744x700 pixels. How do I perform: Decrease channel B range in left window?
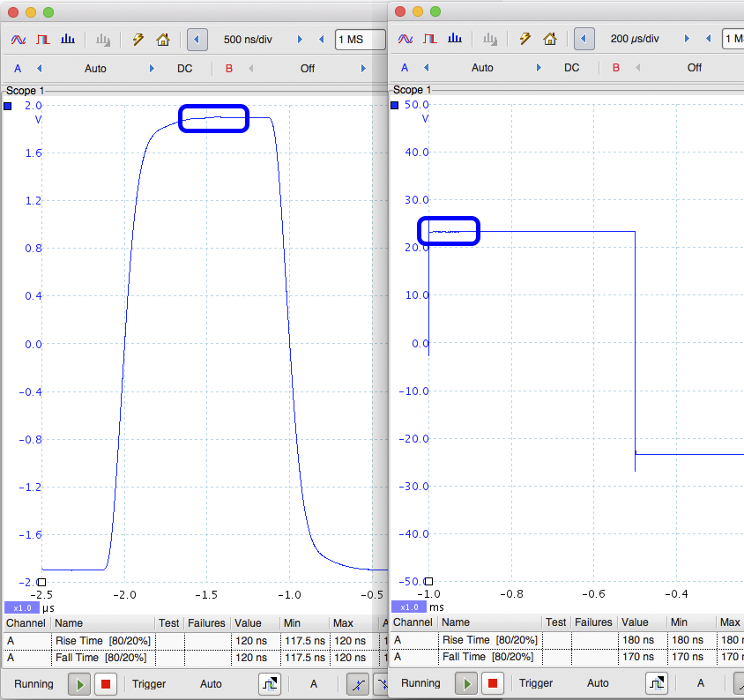pos(251,69)
